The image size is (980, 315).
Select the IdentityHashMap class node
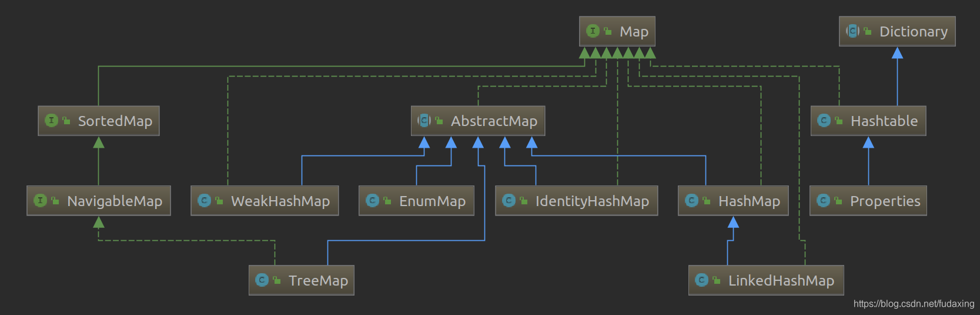[x=577, y=201]
